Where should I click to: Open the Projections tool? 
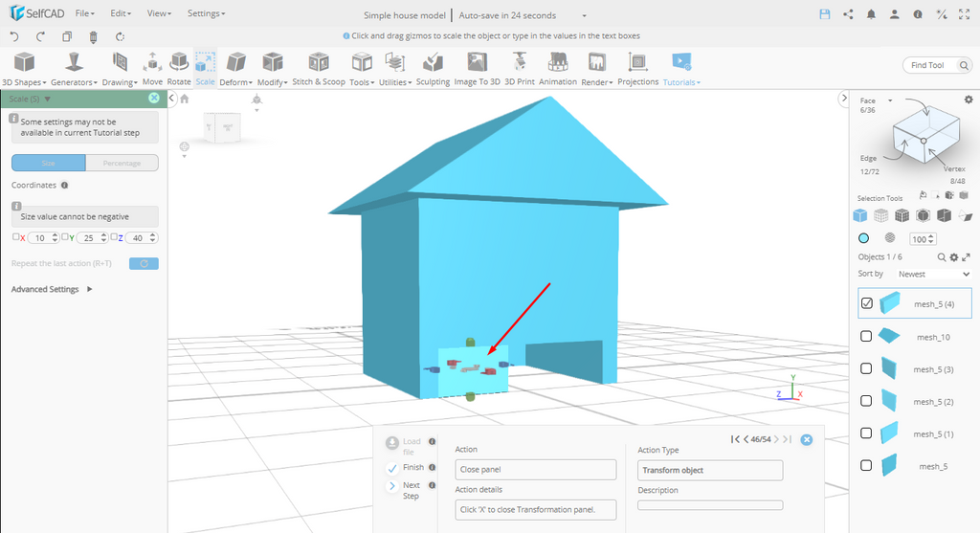point(637,68)
